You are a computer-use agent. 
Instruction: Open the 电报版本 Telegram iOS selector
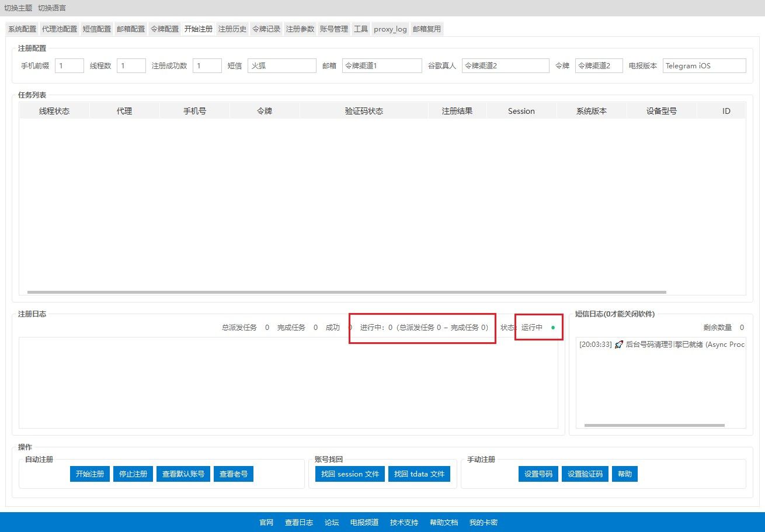(704, 66)
